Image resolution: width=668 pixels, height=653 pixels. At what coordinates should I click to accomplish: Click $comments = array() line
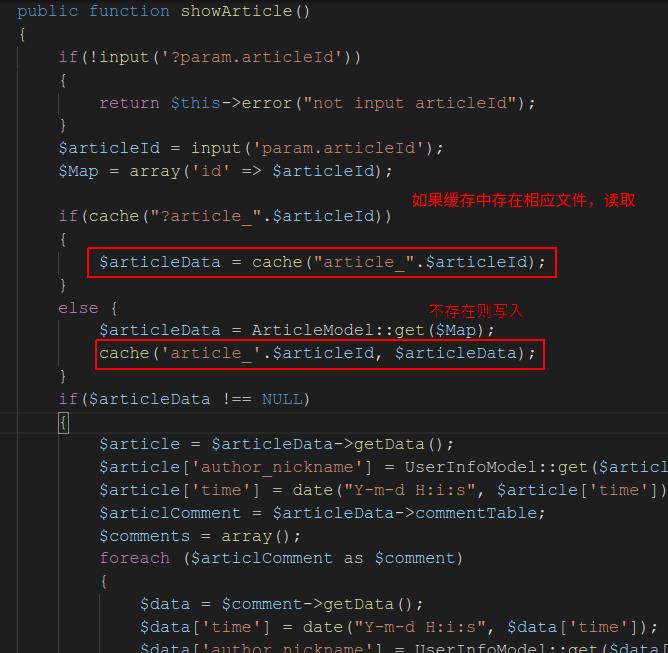coord(200,536)
